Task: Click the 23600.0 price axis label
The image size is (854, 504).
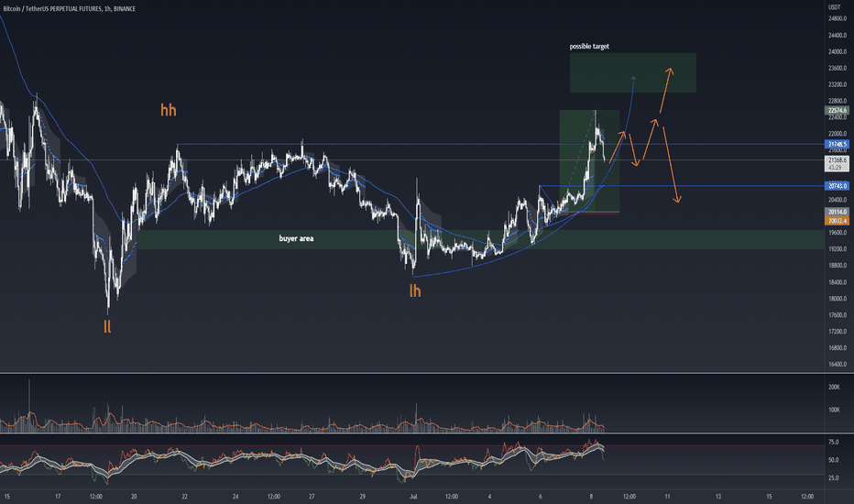Action: 838,68
